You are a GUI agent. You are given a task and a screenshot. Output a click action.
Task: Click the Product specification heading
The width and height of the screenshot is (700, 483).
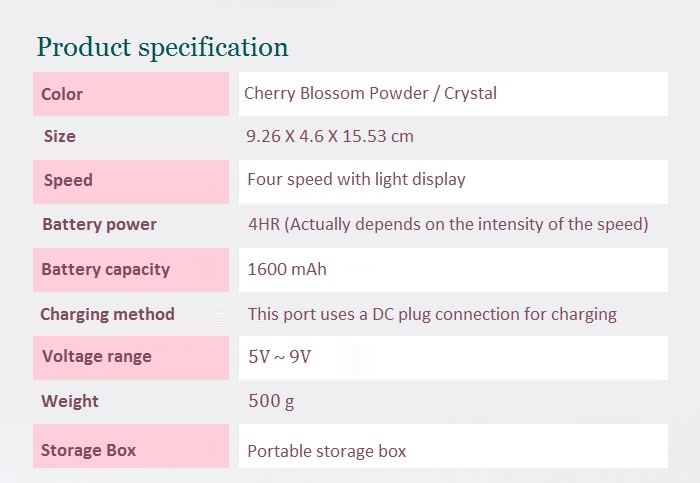click(x=162, y=47)
